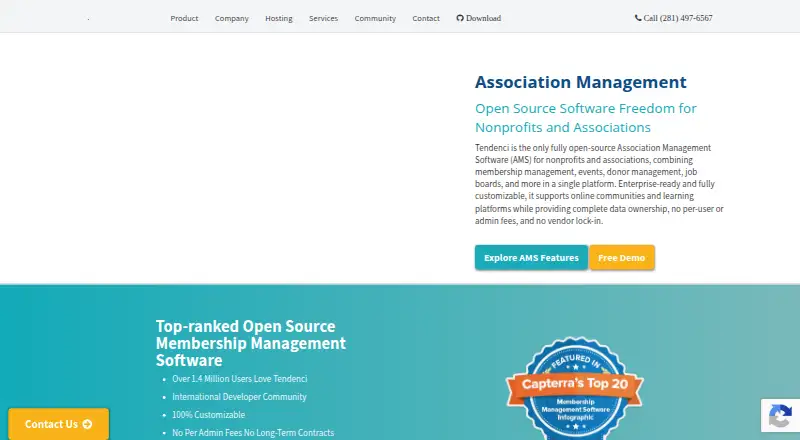Click the phone icon in the header
The image size is (800, 440).
[x=638, y=18]
